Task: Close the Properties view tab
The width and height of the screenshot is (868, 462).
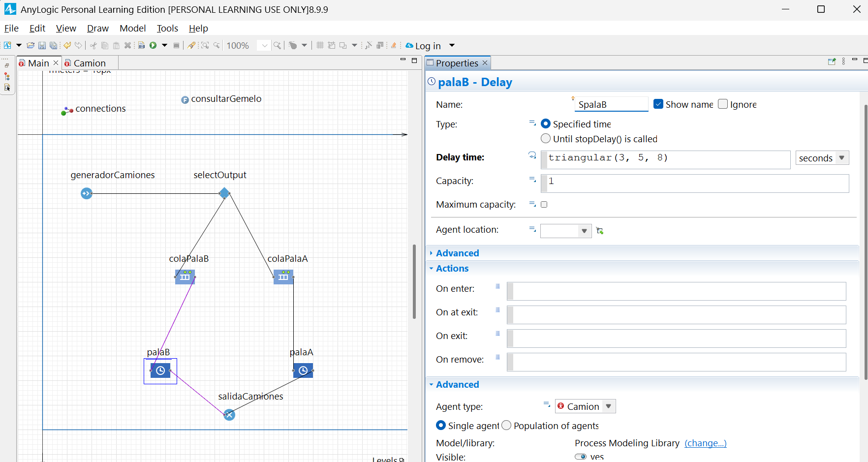Action: 485,63
